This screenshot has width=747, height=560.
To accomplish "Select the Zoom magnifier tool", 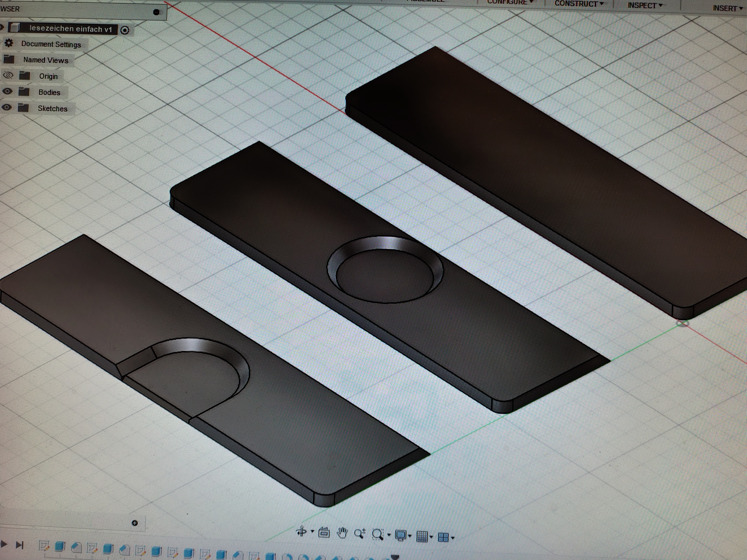I will [x=360, y=534].
